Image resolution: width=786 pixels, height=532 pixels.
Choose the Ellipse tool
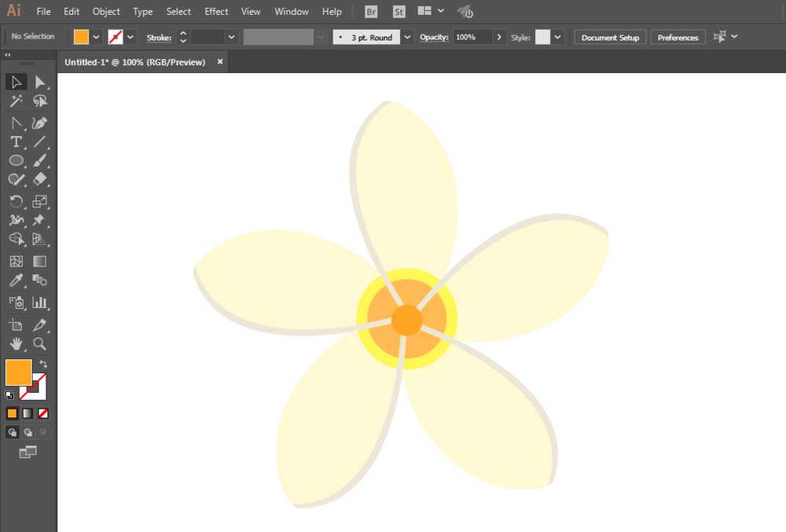(x=16, y=161)
